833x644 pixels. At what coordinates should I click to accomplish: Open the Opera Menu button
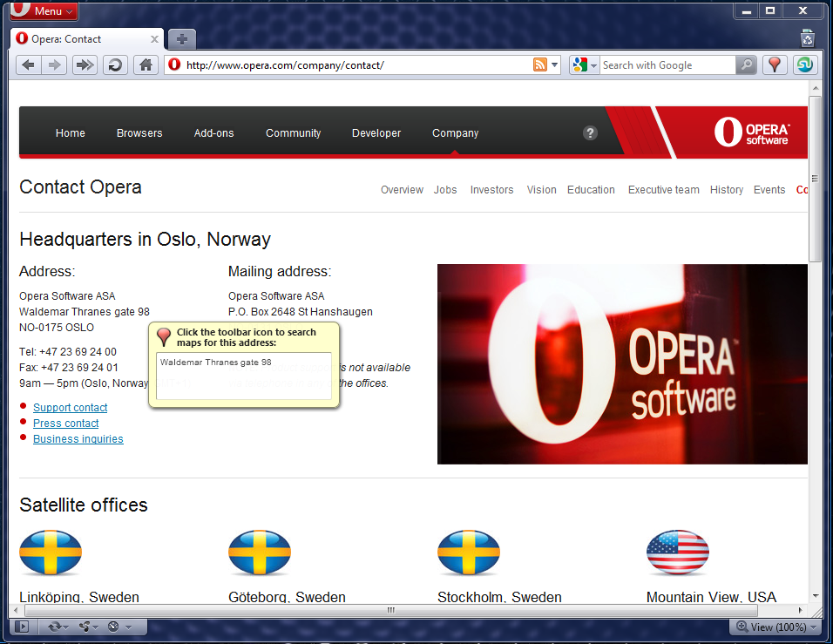point(44,10)
